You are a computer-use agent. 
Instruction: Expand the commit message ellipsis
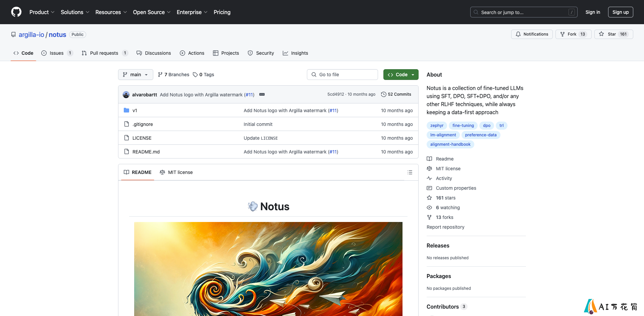262,94
